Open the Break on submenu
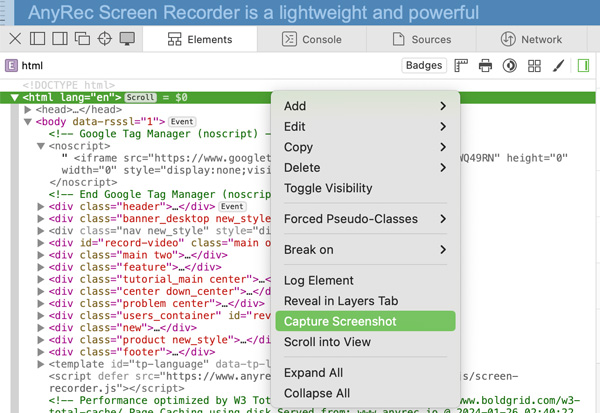 [365, 250]
